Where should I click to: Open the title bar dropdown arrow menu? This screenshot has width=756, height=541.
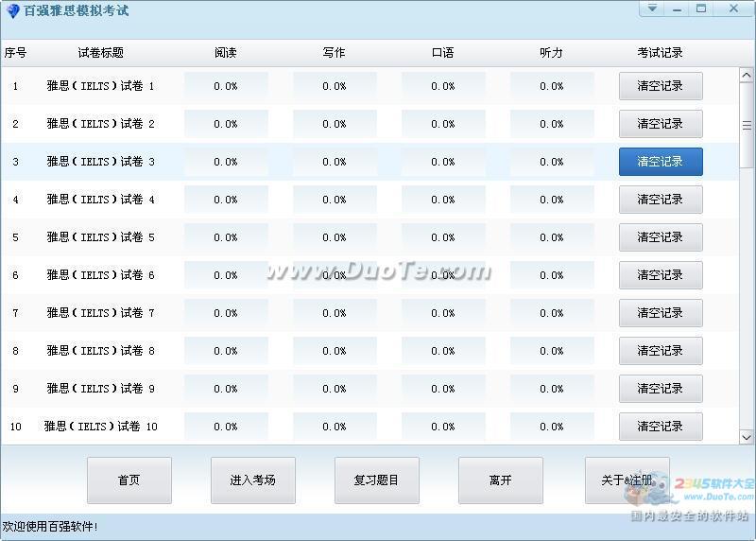[652, 9]
